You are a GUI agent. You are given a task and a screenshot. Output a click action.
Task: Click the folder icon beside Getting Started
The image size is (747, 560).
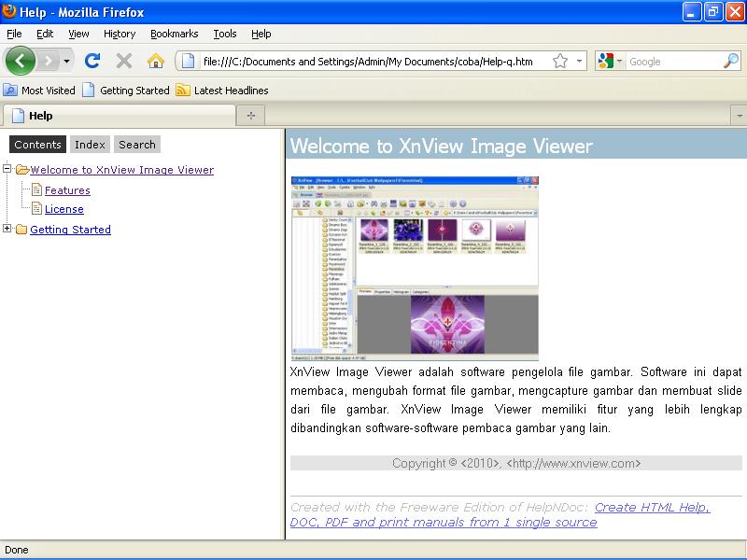pos(21,230)
